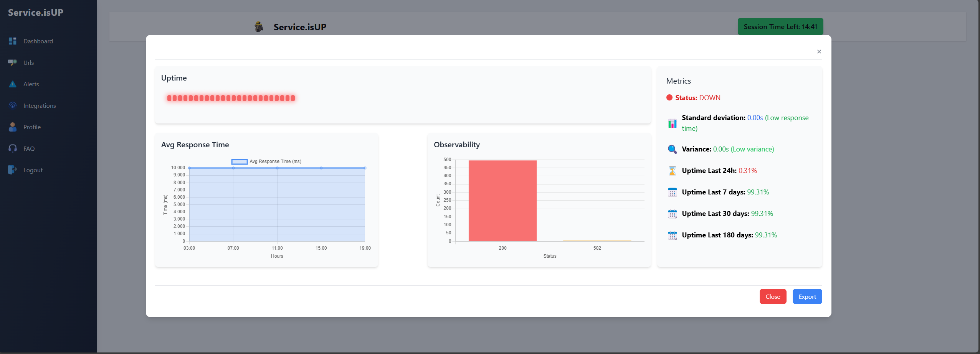Click the Logout door icon
Viewport: 980px width, 354px height.
coord(13,170)
